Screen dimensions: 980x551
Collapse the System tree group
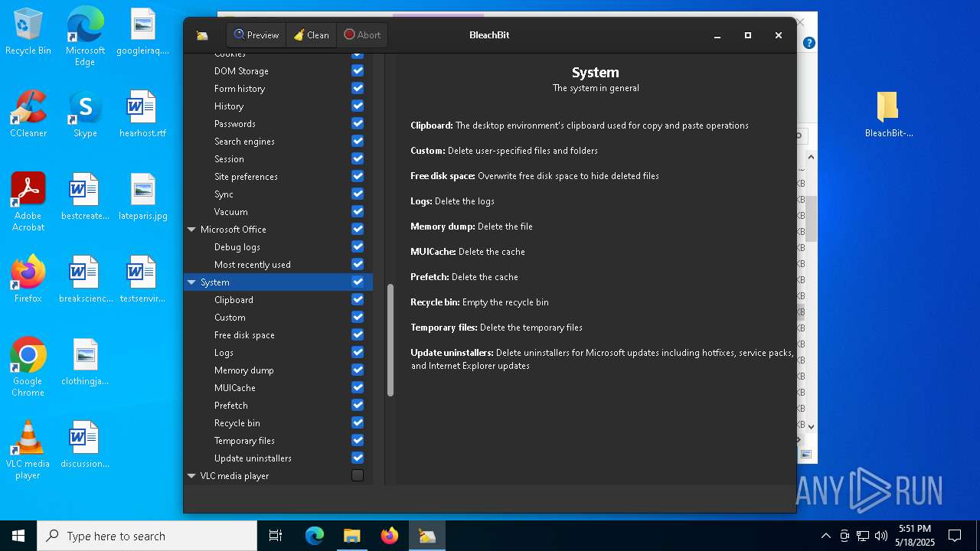[x=191, y=282]
